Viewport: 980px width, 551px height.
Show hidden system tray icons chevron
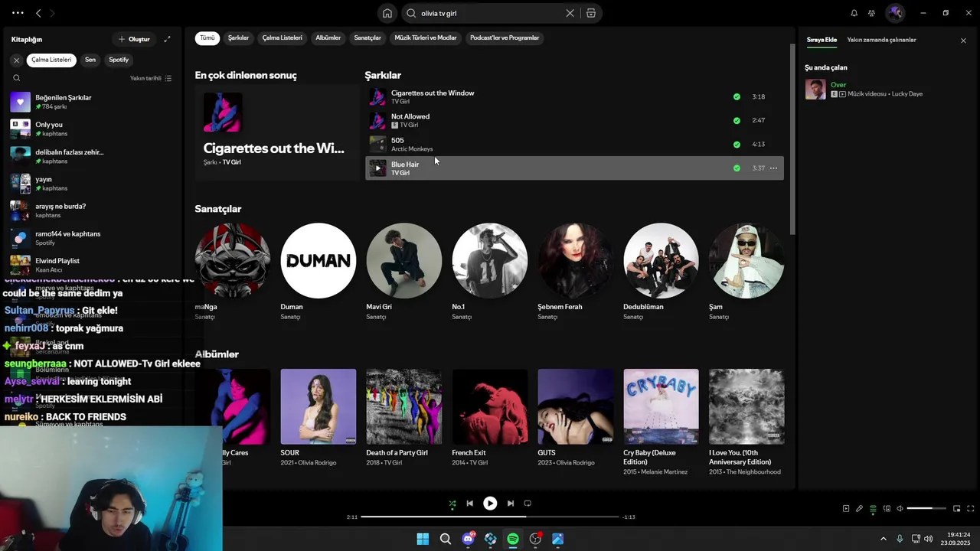pos(883,539)
